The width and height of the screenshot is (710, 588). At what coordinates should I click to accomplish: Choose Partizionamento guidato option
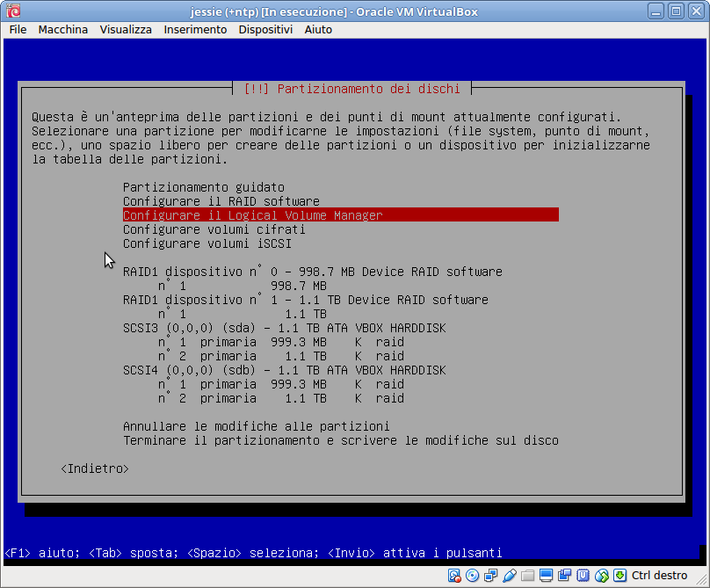(204, 187)
